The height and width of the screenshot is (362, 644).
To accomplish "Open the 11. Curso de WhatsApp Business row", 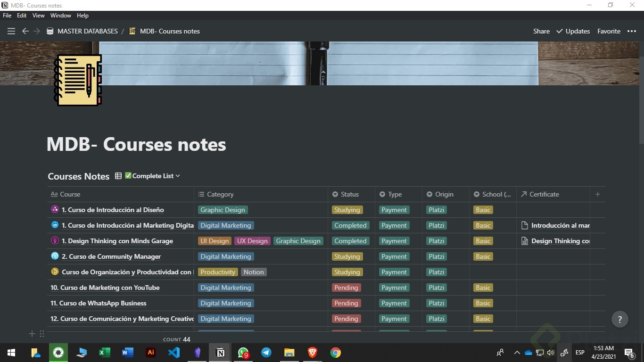I will click(99, 303).
